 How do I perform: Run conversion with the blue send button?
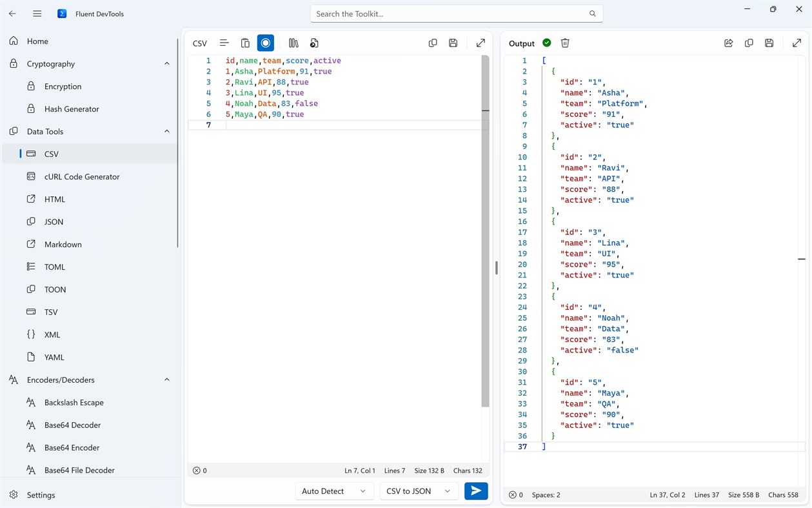(476, 491)
